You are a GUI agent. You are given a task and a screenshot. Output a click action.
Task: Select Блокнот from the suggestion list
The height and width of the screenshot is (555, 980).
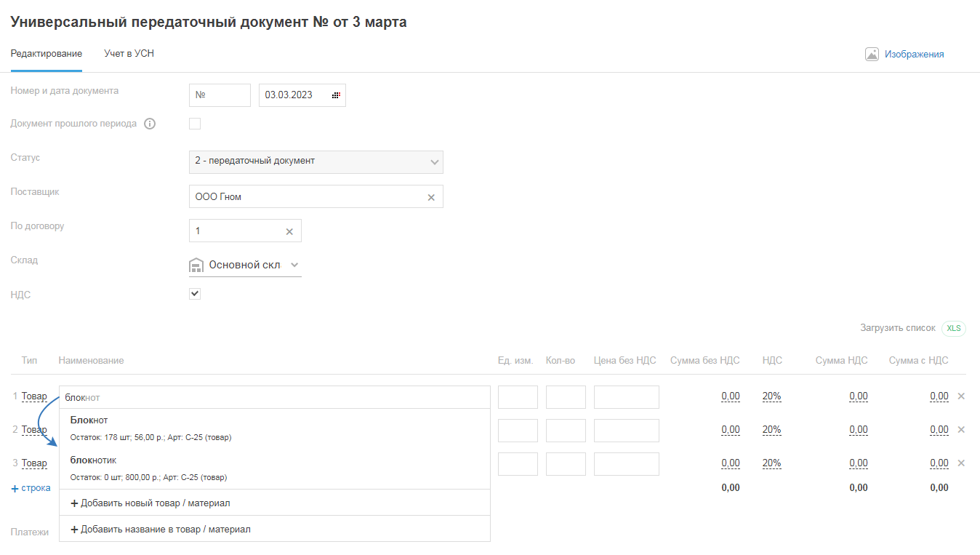pos(89,420)
